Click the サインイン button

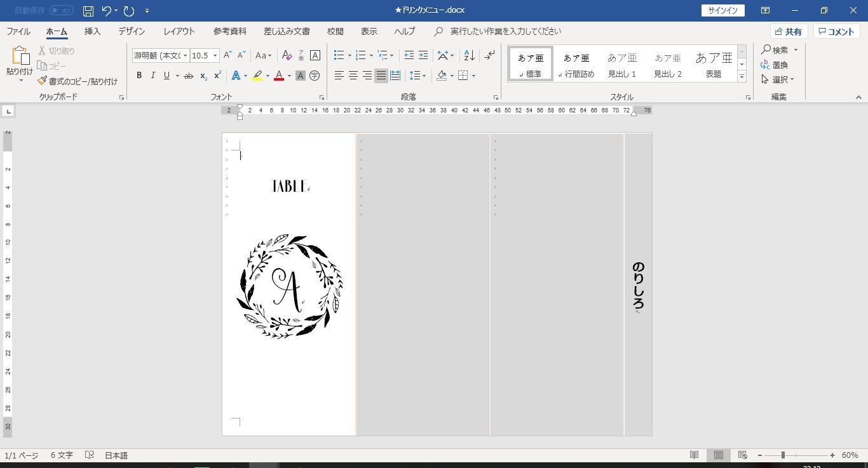click(x=723, y=11)
